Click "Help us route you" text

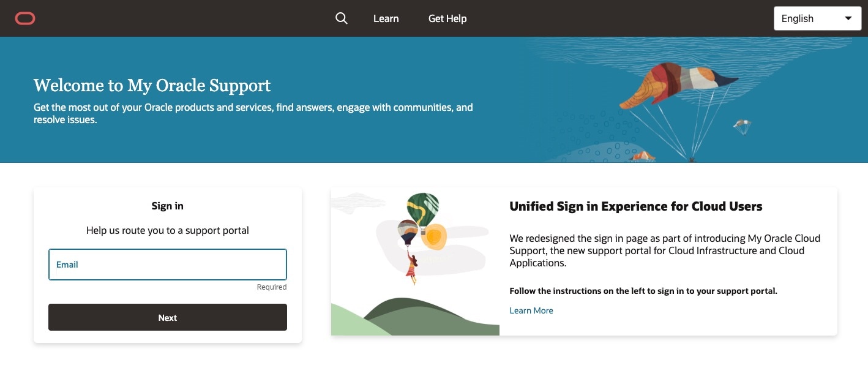pos(168,231)
